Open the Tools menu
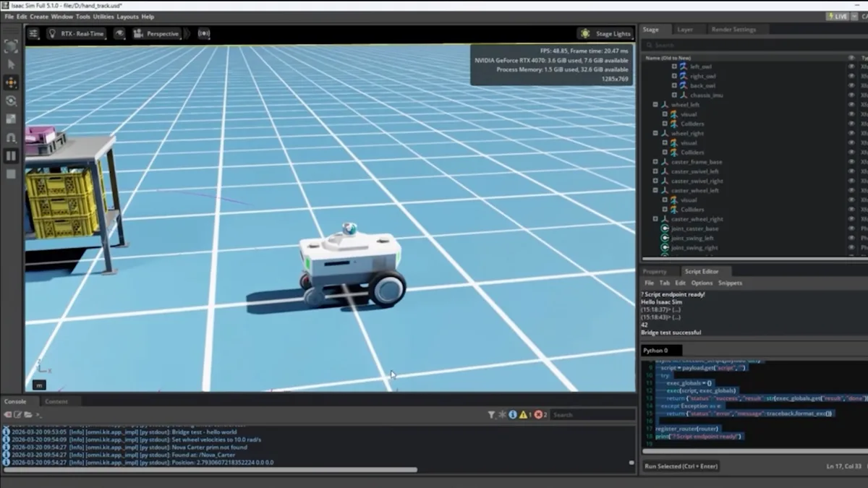 (x=83, y=17)
